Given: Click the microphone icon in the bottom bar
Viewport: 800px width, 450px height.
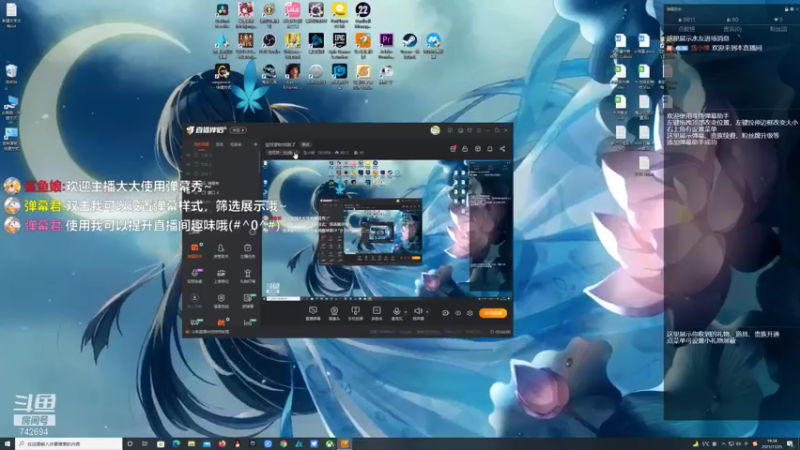Looking at the screenshot, I should 396,311.
